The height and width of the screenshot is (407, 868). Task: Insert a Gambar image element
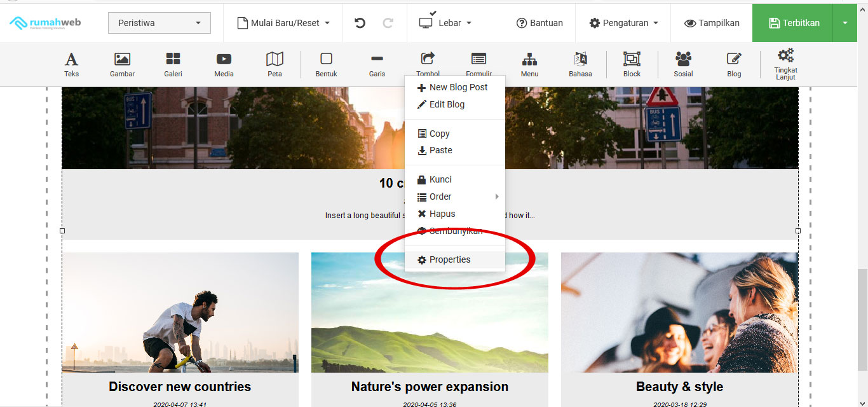click(x=122, y=65)
